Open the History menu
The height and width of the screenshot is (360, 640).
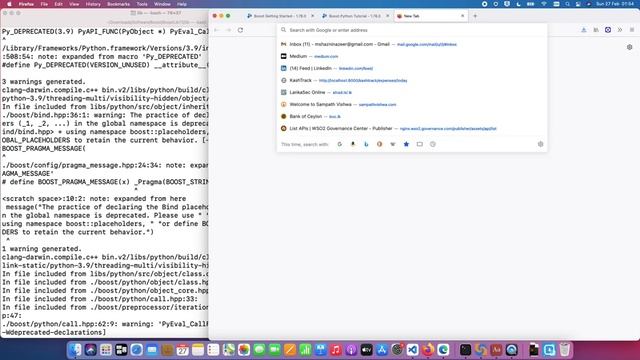coord(93,4)
